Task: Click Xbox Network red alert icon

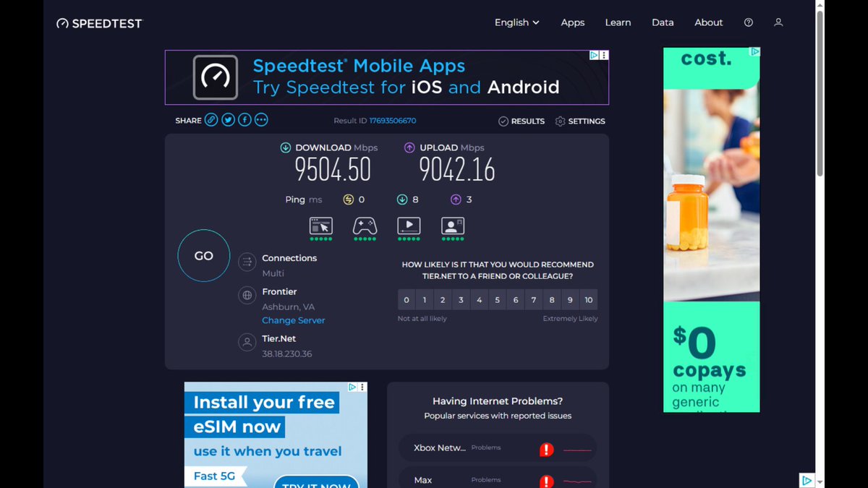Action: coord(547,450)
